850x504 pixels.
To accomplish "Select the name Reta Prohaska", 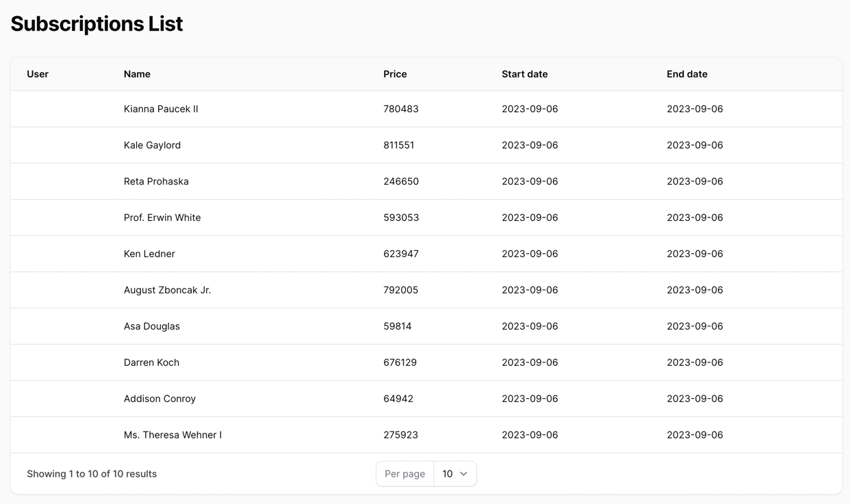I will [x=156, y=181].
